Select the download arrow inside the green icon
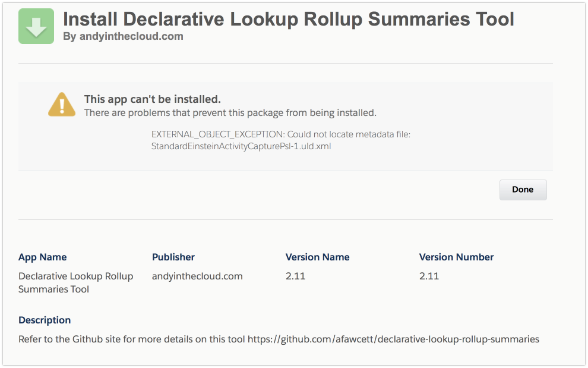The image size is (588, 368). (36, 26)
